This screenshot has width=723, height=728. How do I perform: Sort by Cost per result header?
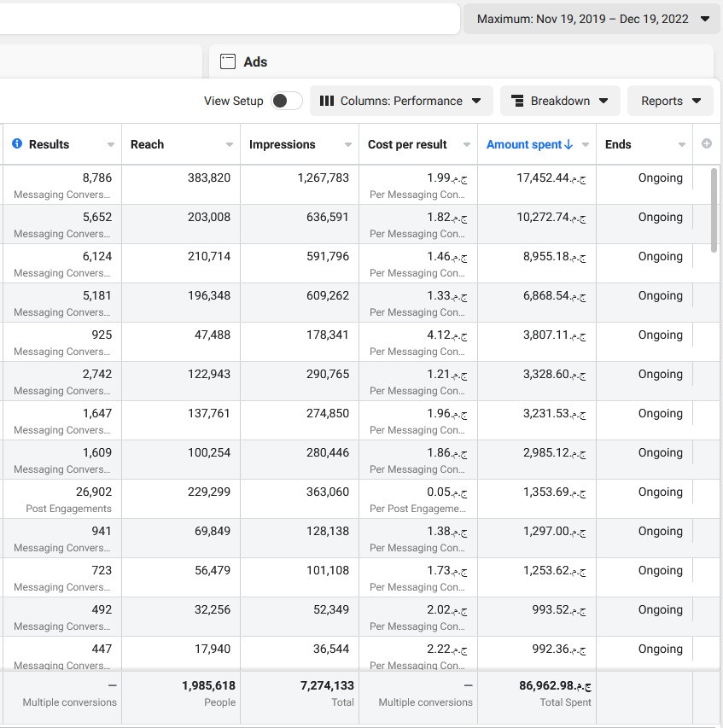click(x=407, y=144)
